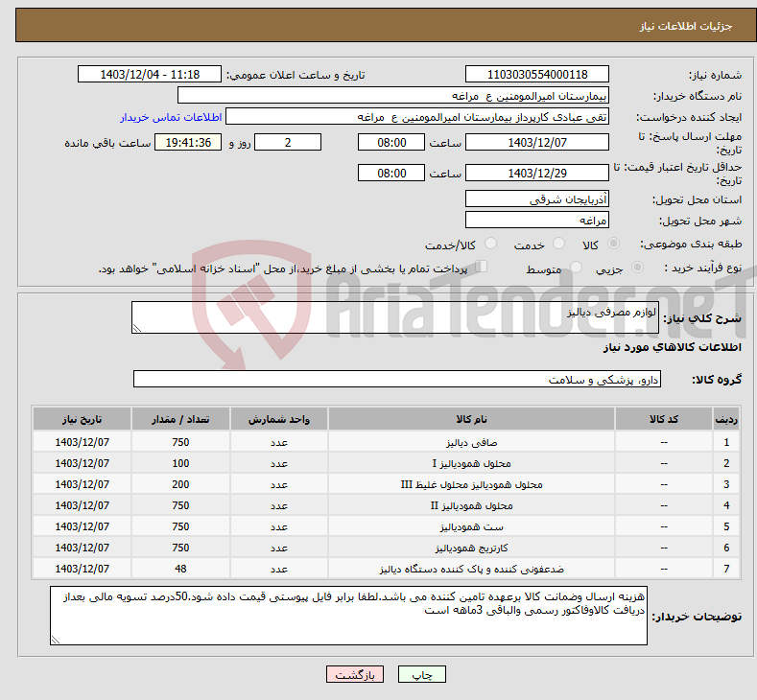The width and height of the screenshot is (757, 700).
Task: Select the متوسط purchase type radio
Action: coord(576,268)
